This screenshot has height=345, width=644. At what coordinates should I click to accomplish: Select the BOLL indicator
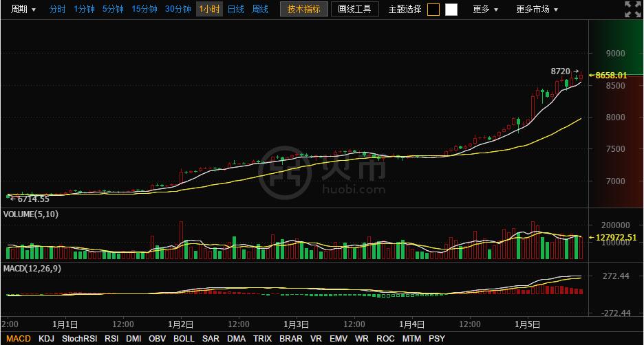pyautogui.click(x=184, y=339)
